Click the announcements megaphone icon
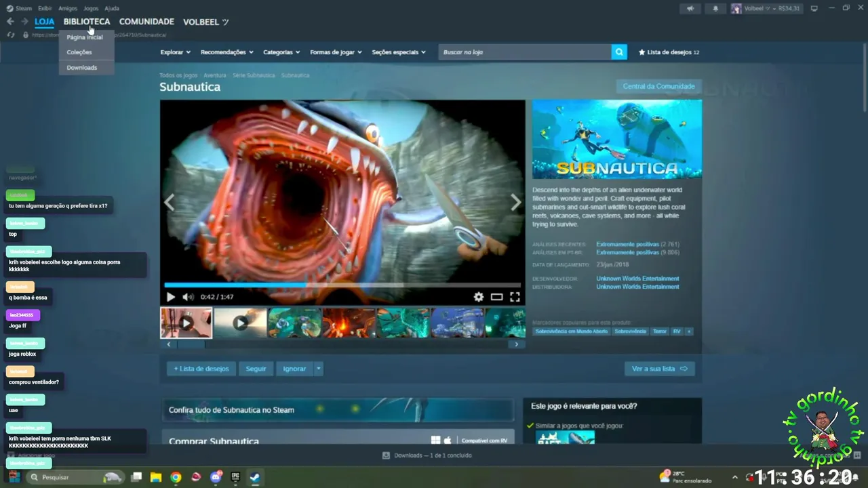 click(x=690, y=9)
